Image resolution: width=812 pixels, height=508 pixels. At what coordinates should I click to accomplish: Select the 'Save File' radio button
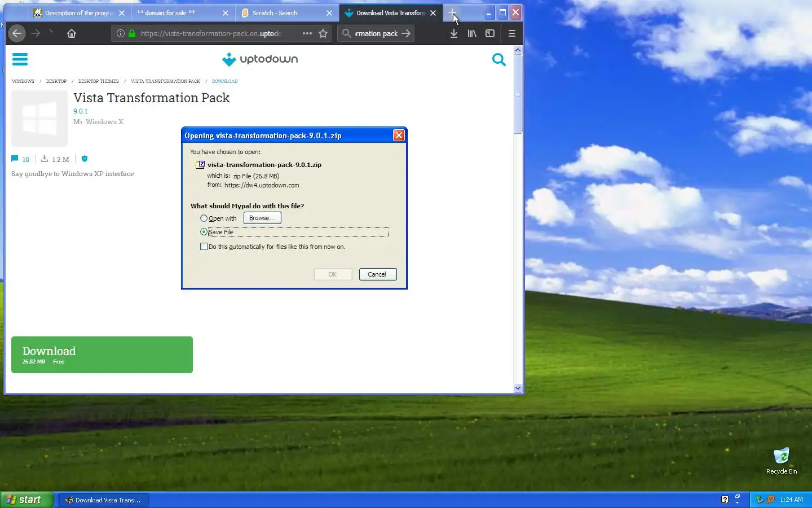(x=204, y=232)
